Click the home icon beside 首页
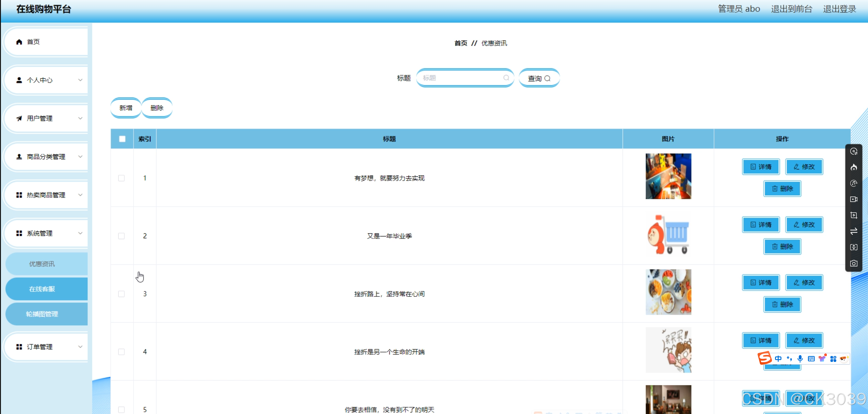This screenshot has width=868, height=414. pos(19,42)
